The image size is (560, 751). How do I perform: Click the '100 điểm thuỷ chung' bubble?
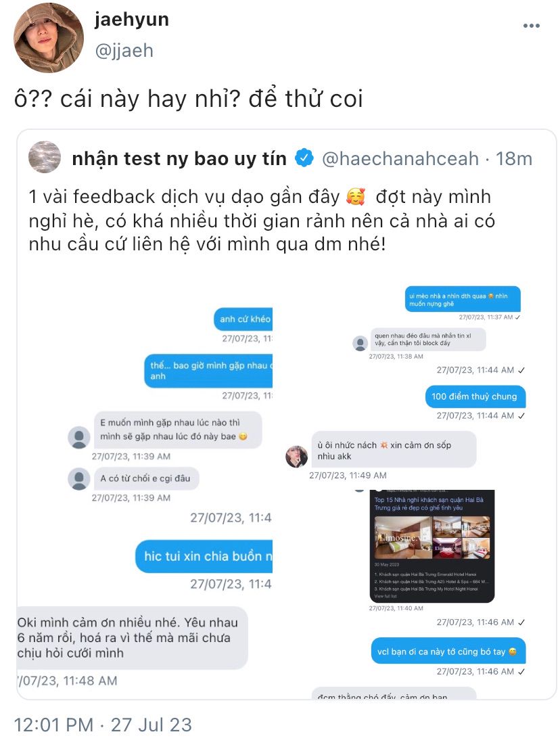(475, 396)
